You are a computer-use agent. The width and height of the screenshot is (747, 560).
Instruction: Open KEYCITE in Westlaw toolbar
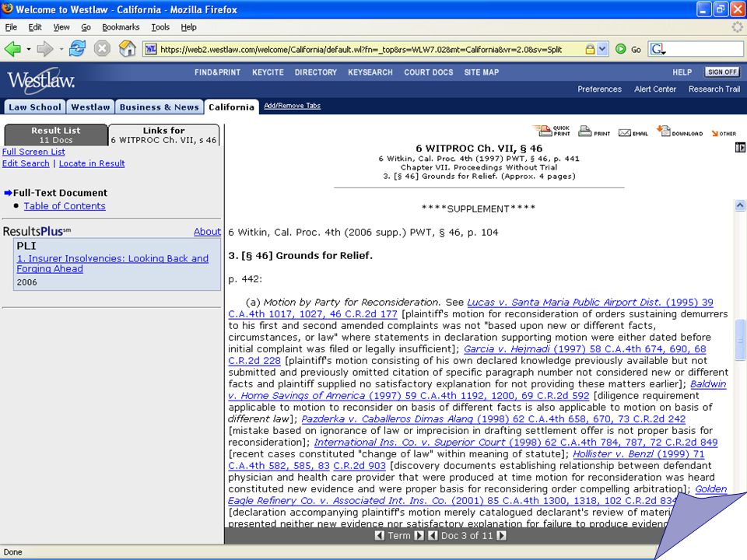coord(268,72)
